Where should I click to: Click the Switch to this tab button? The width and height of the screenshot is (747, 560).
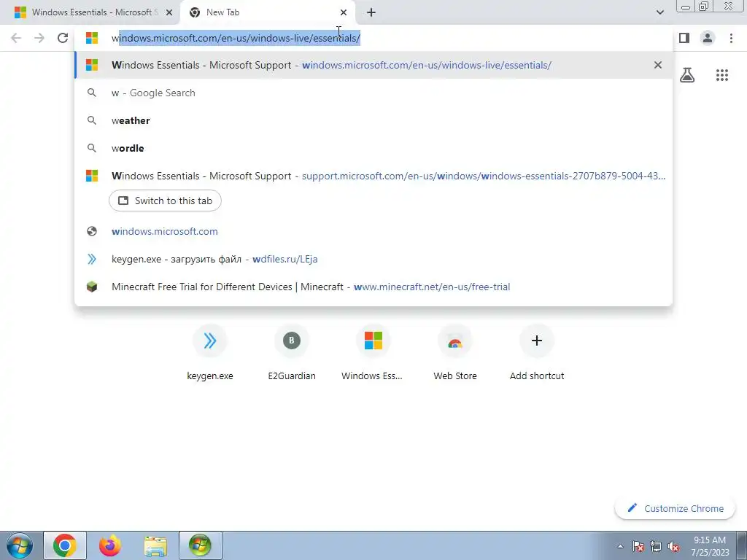point(165,201)
